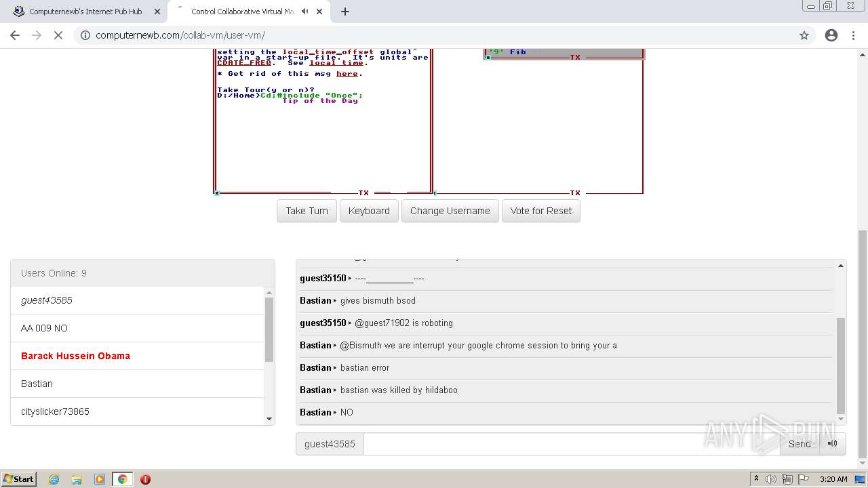Open Windows Explorer from taskbar
This screenshot has width=868, height=488.
77,479
